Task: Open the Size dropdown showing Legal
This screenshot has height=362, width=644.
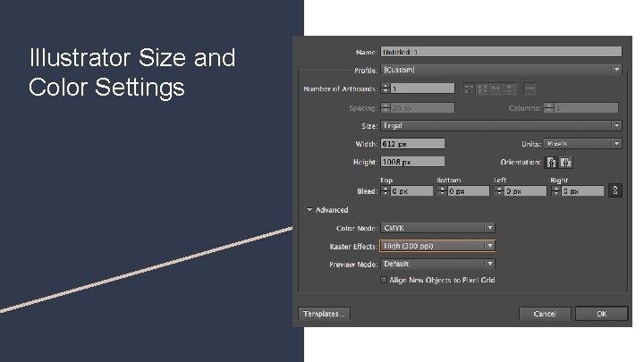Action: (501, 126)
